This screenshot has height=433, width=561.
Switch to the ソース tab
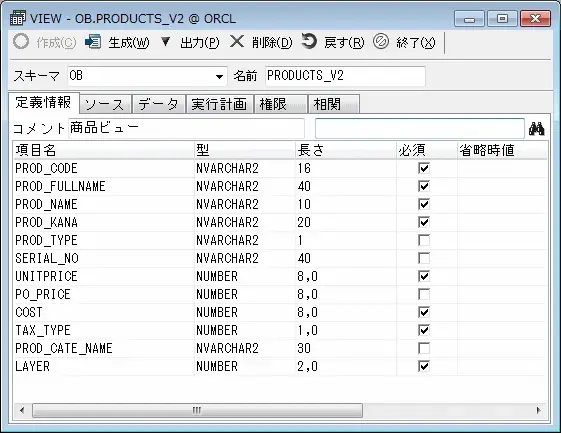point(106,104)
